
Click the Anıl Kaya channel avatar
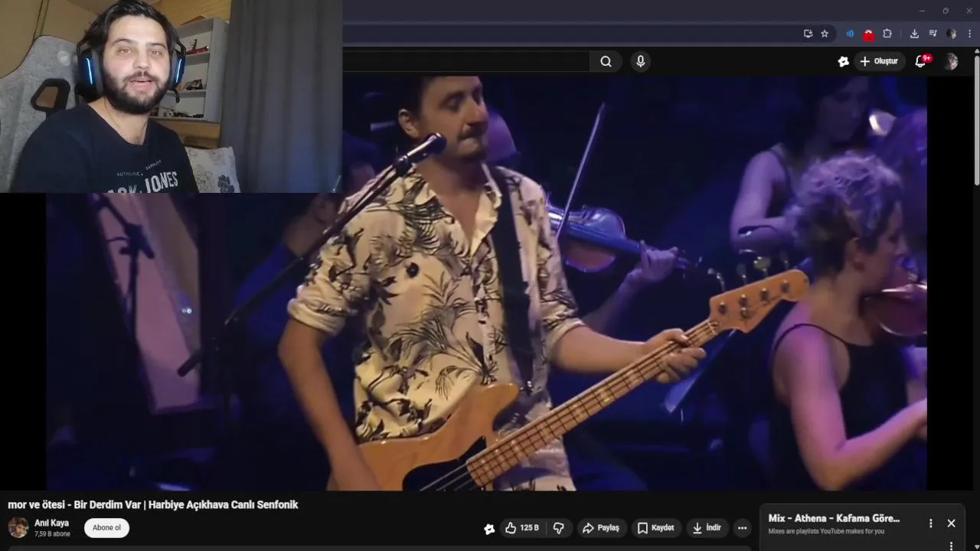[x=18, y=527]
